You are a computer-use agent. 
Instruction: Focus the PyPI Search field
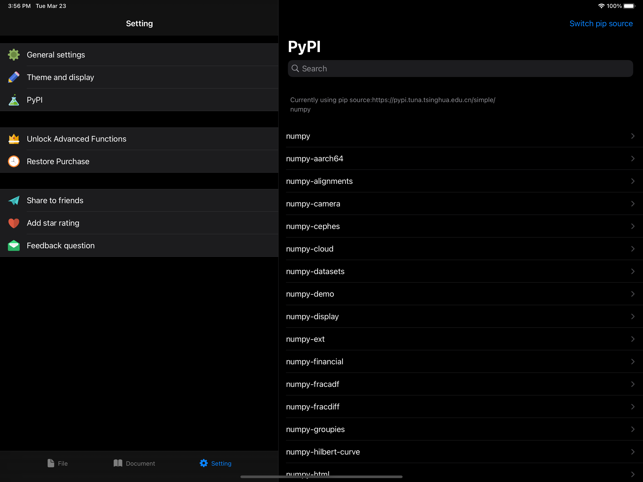click(x=460, y=69)
